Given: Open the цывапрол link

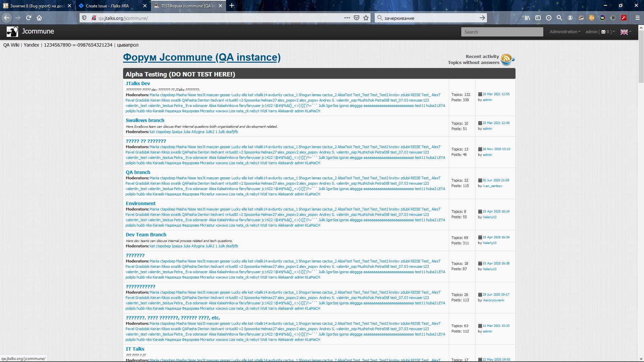Looking at the screenshot, I should coord(128,45).
